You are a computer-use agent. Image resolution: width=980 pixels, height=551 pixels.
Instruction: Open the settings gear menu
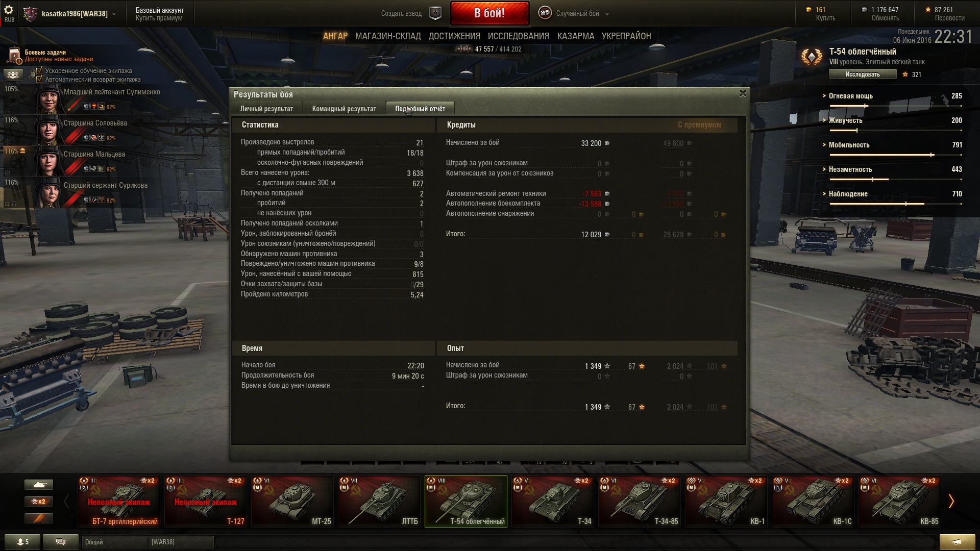tap(9, 10)
